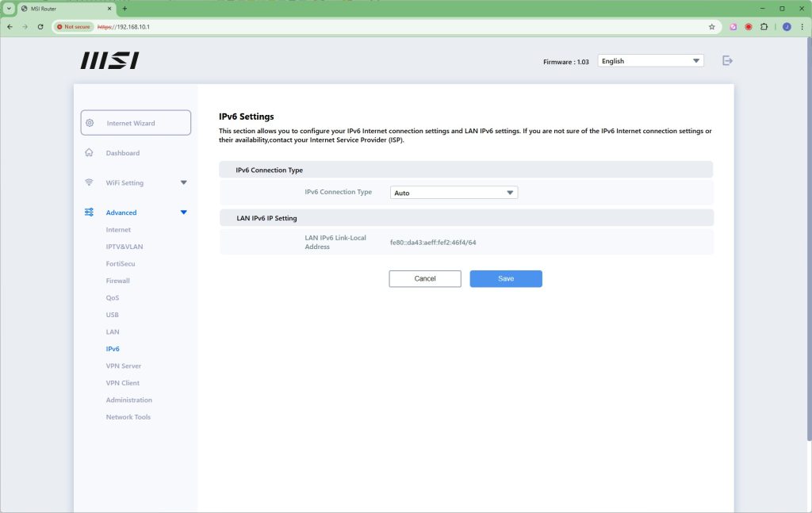Screen dimensions: 812x513
Task: Click the WiFi Setting signal icon
Action: (90, 182)
